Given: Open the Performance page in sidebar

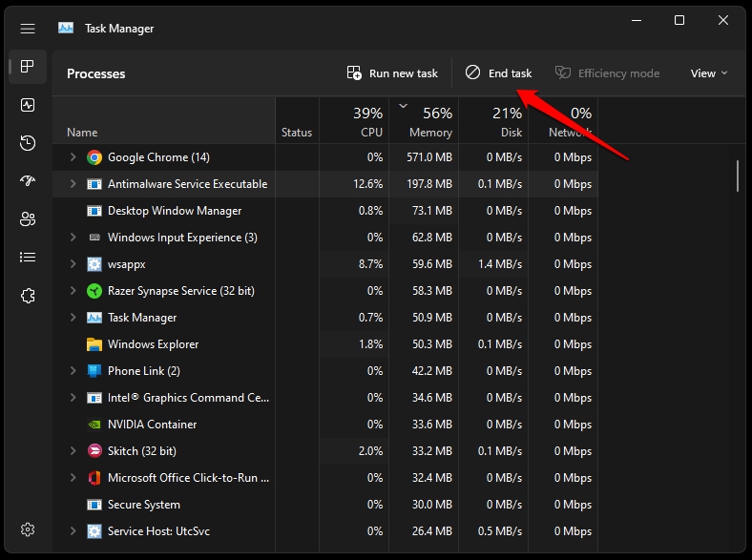Looking at the screenshot, I should (28, 105).
